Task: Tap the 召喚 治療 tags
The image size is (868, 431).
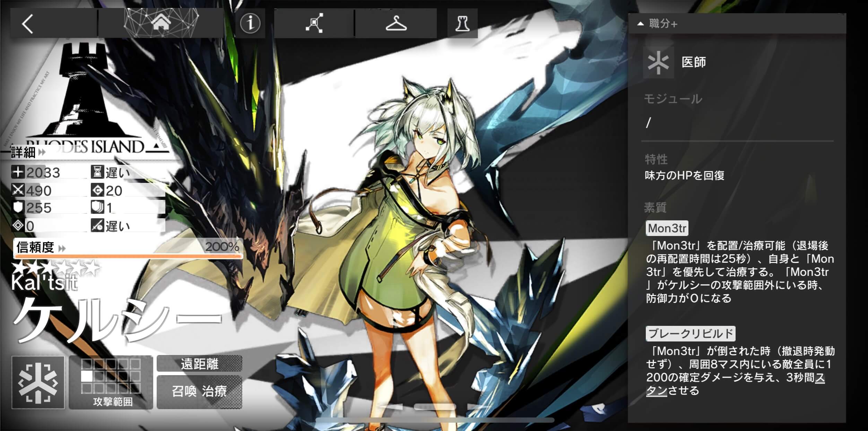Action: point(199,391)
